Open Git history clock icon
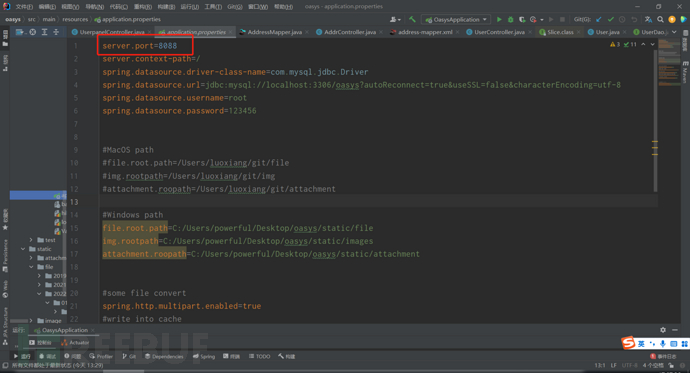The width and height of the screenshot is (690, 373). [622, 19]
